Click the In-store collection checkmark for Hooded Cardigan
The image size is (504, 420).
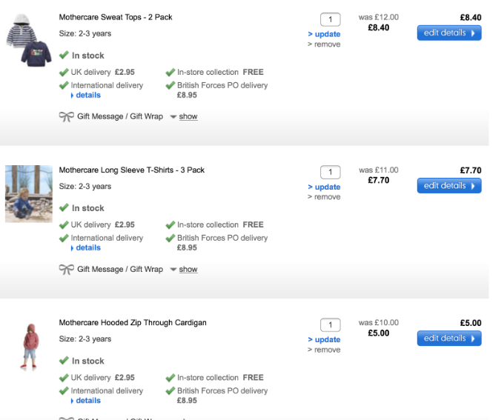[x=170, y=377]
